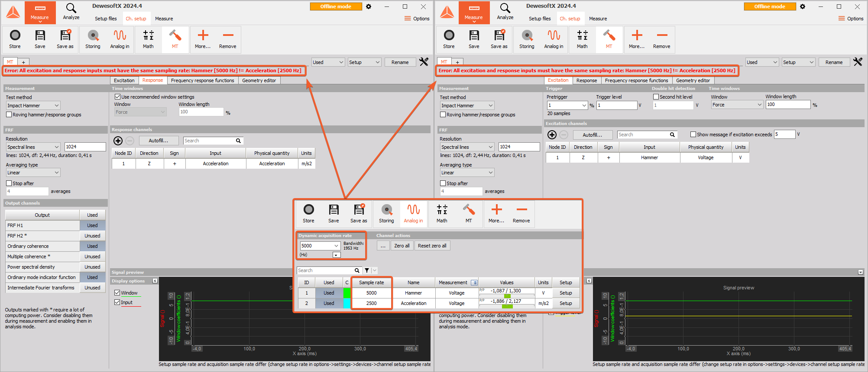868x372 pixels.
Task: Add excitation channel with plus circle icon
Action: point(552,135)
